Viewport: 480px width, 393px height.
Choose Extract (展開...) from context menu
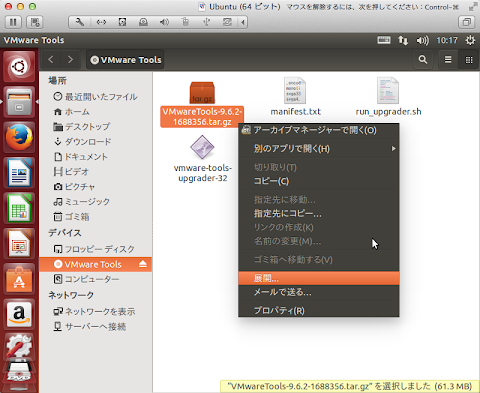tap(319, 278)
